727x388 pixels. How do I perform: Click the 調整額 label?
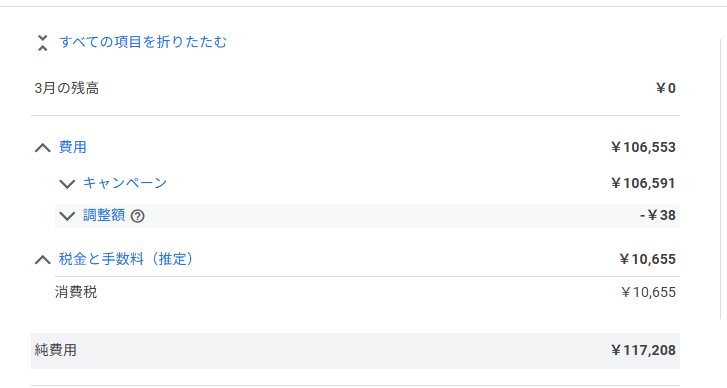(x=104, y=215)
